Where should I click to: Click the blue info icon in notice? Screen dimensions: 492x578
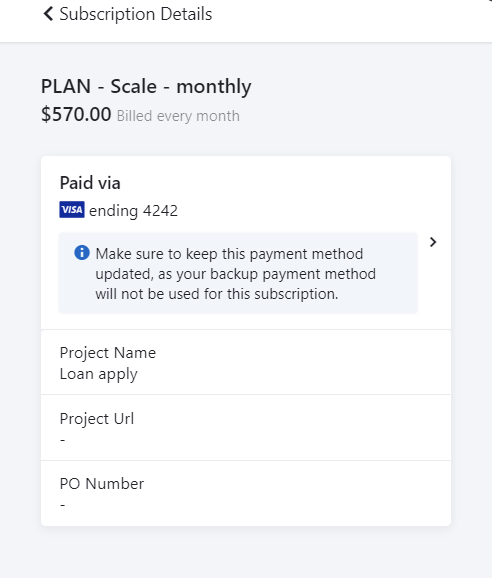click(x=82, y=253)
